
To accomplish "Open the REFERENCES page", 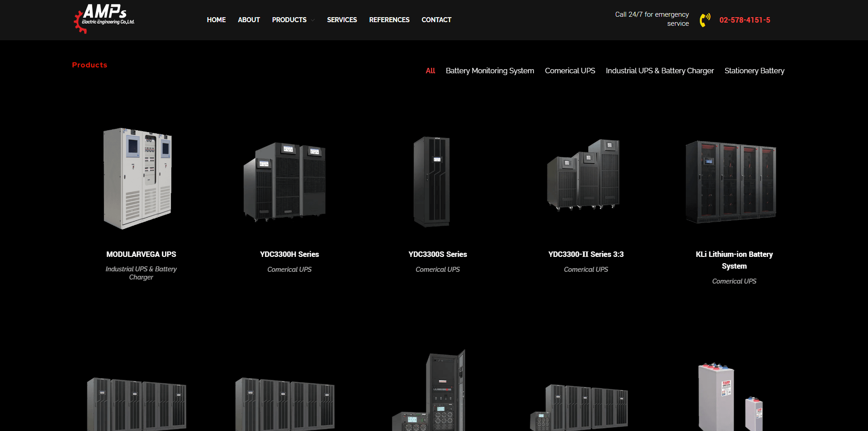I will (x=389, y=20).
